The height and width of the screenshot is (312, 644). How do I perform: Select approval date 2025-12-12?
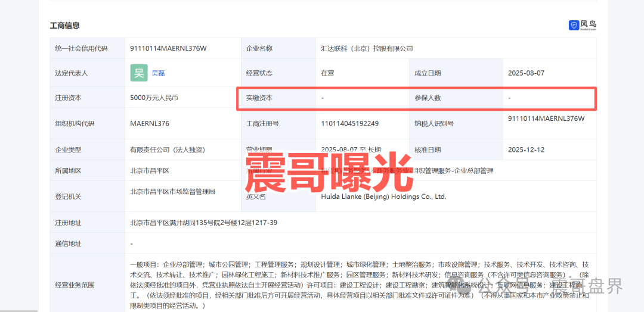526,149
